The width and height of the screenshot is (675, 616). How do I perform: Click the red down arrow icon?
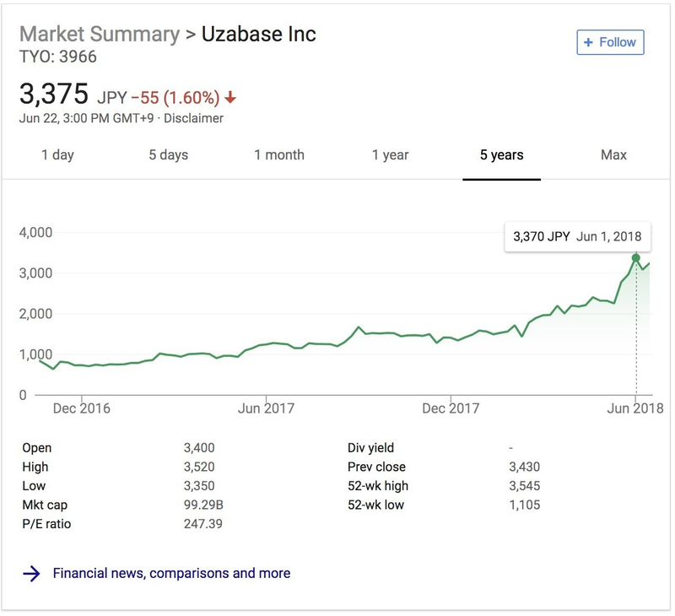click(x=230, y=98)
